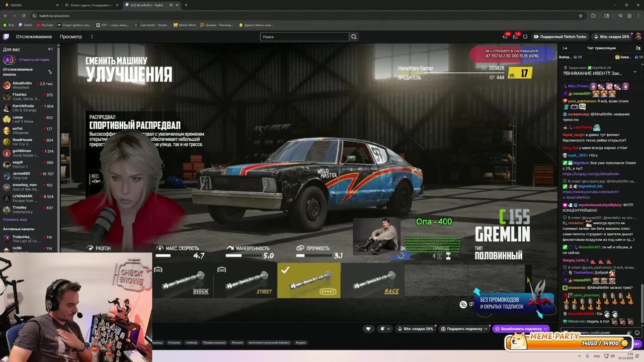This screenshot has width=644, height=362.
Task: Click Подарочный Twitch Turbo button
Action: (560, 37)
